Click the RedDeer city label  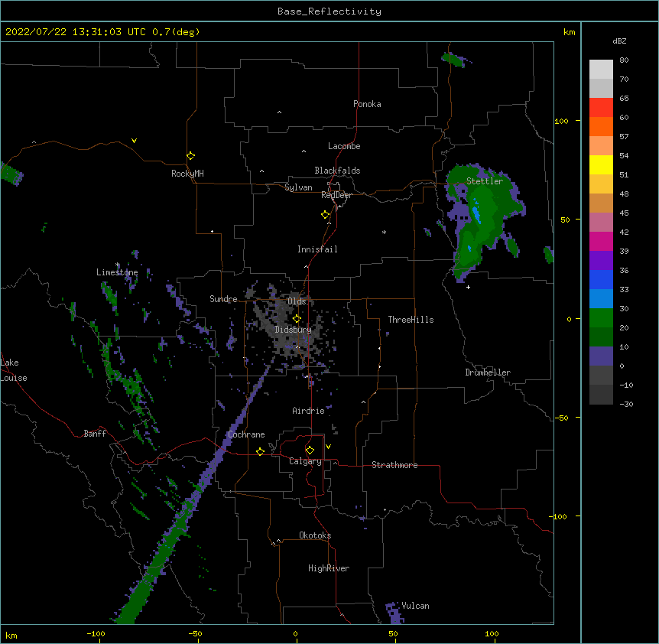point(336,195)
